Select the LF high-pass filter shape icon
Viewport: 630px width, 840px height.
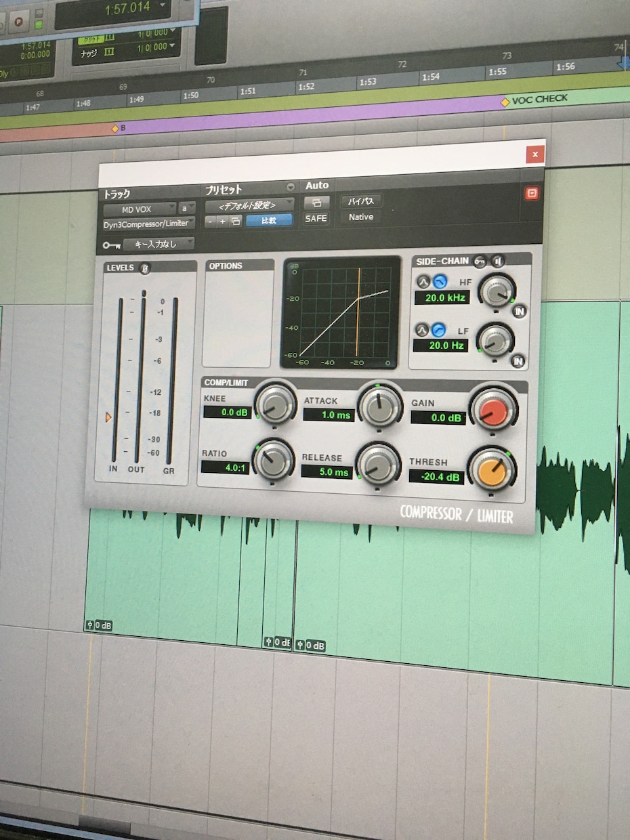tap(438, 330)
